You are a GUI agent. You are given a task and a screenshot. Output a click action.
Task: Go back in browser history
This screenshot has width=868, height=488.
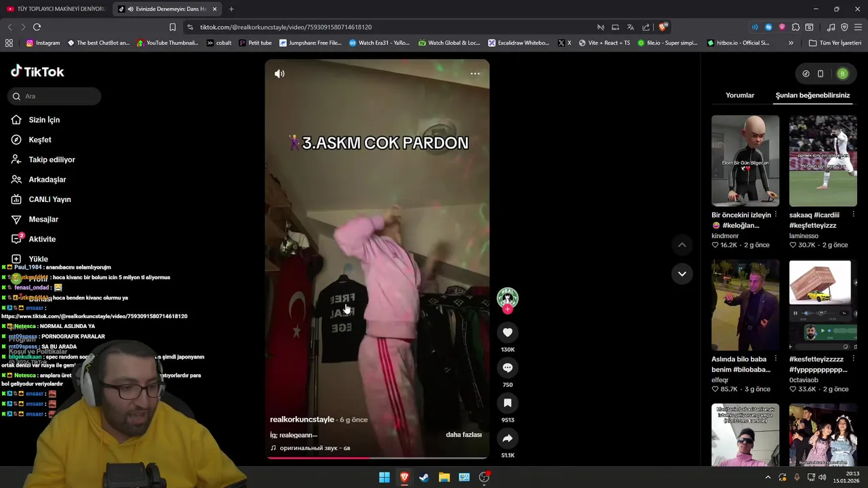[9, 27]
